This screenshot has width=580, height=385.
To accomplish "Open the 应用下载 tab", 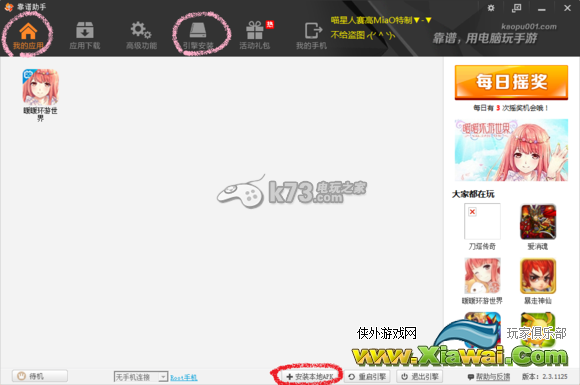I will tap(85, 36).
